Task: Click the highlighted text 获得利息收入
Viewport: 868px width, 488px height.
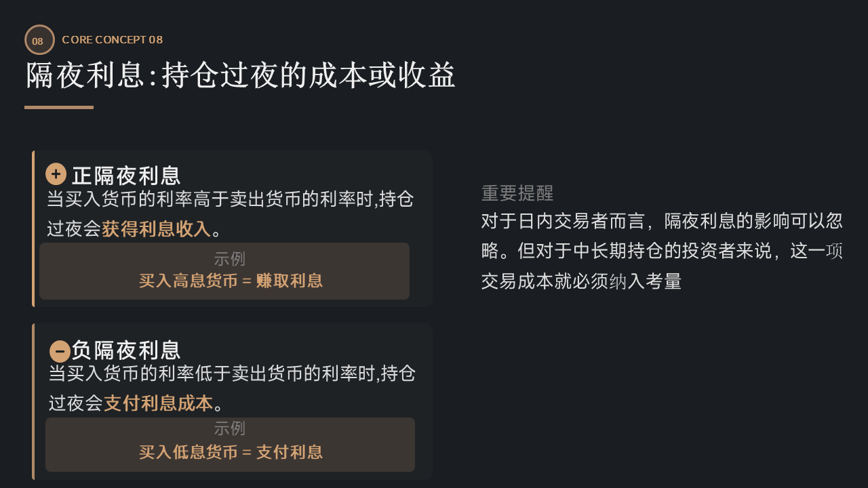Action: coord(157,229)
